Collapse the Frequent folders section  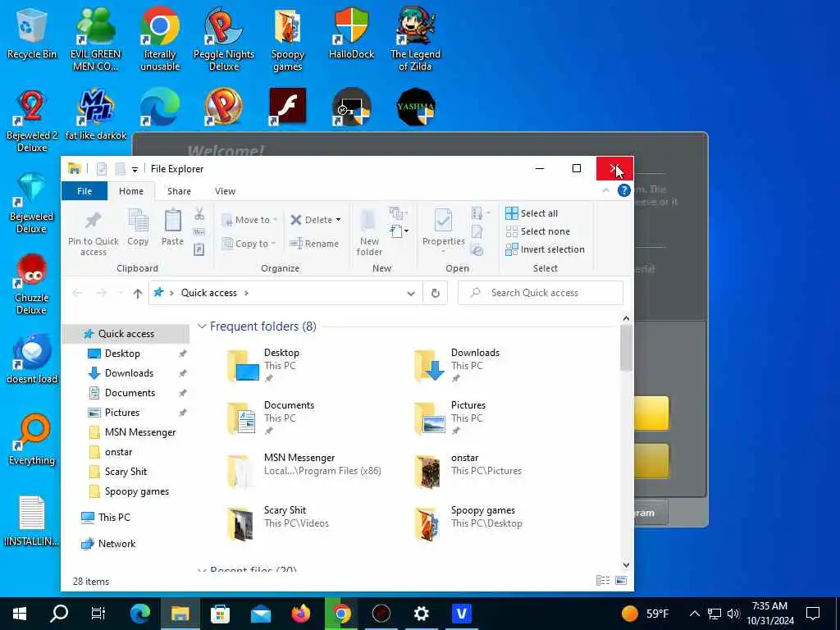[x=202, y=326]
